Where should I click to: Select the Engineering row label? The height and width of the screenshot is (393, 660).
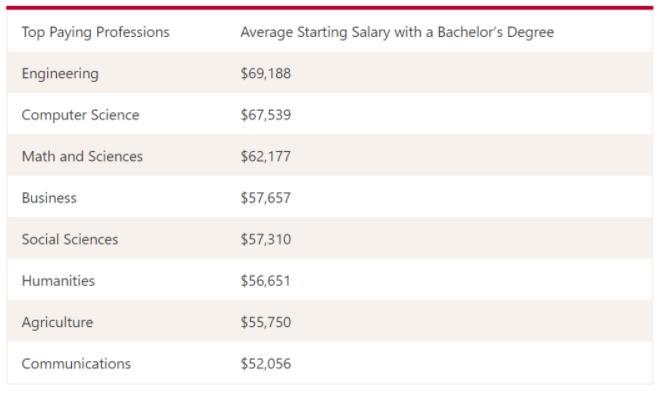[60, 74]
